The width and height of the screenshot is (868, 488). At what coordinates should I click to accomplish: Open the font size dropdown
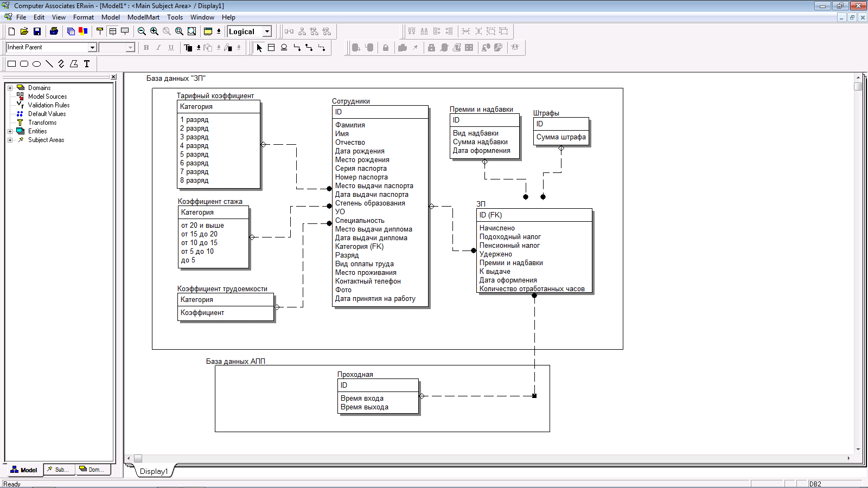[130, 48]
